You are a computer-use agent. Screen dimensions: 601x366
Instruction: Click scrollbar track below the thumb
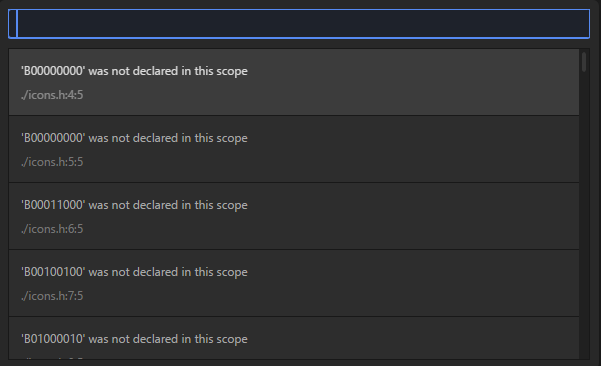[584, 215]
